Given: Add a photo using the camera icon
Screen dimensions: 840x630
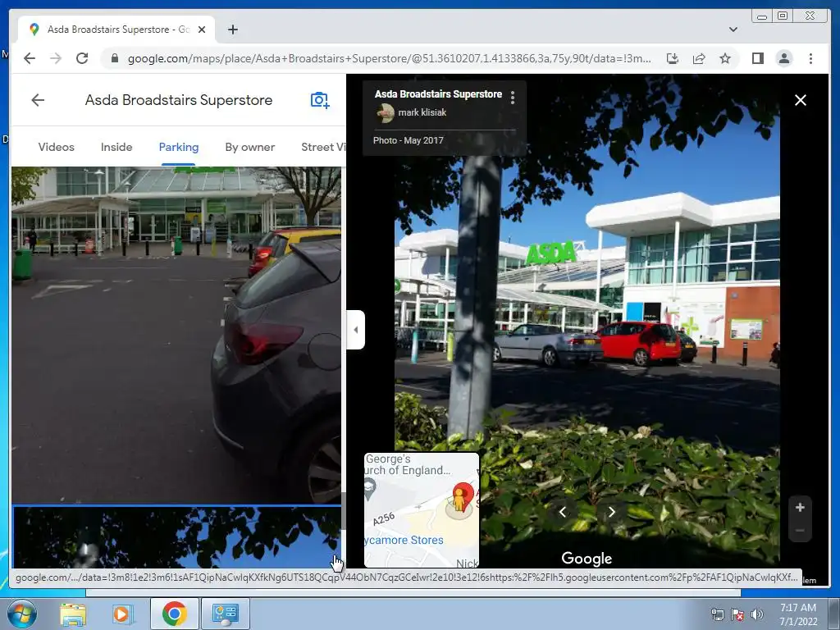Looking at the screenshot, I should point(320,100).
